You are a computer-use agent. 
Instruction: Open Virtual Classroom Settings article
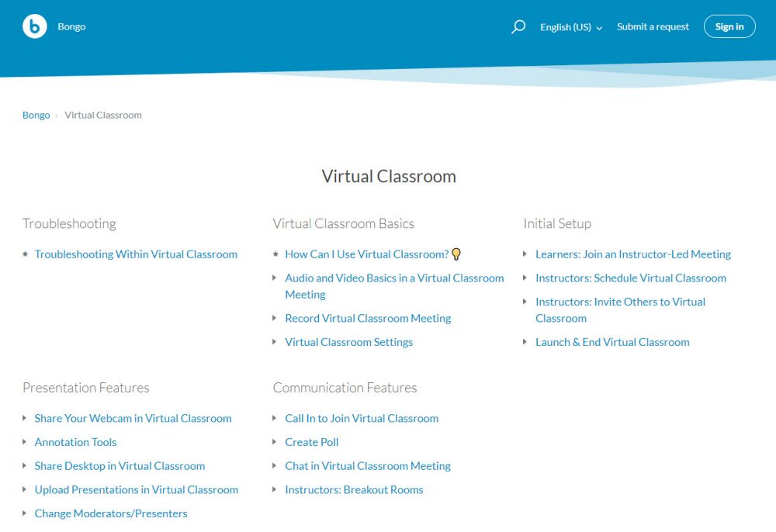click(x=348, y=342)
